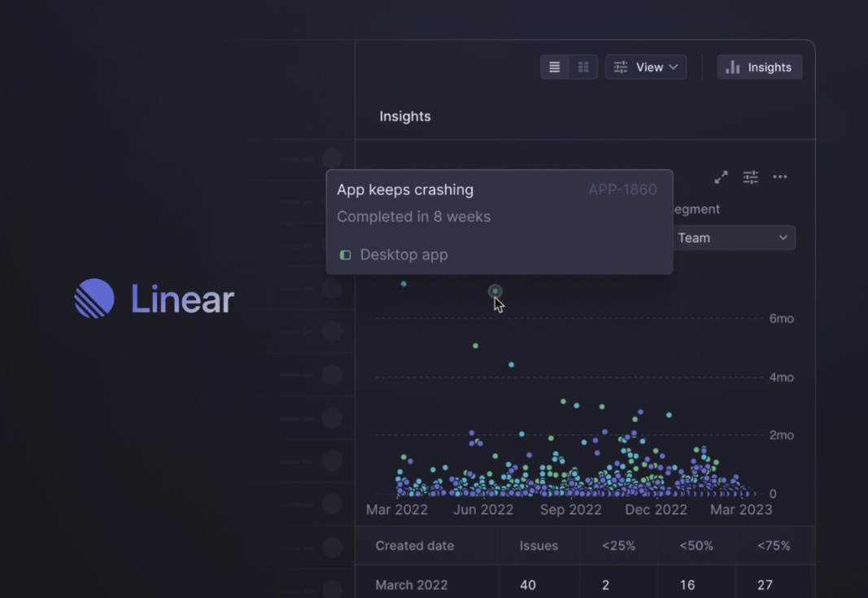
Task: Click the 40 issues cell for March 2022
Action: point(528,585)
